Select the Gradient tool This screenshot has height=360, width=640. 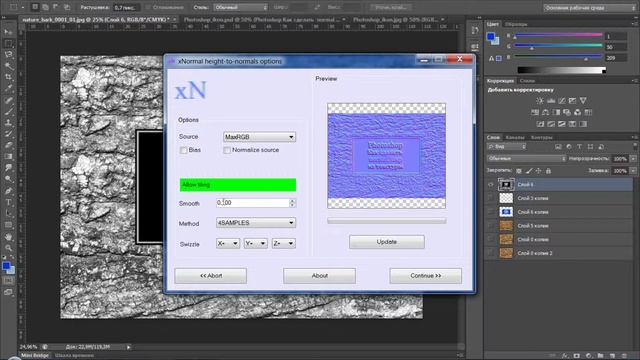click(8, 156)
